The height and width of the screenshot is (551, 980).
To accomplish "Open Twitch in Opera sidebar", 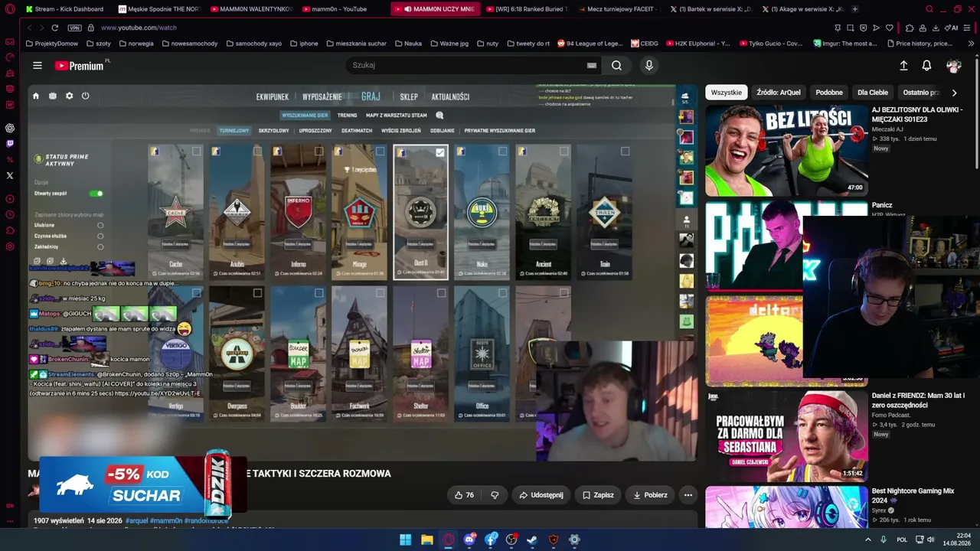I will 10,144.
